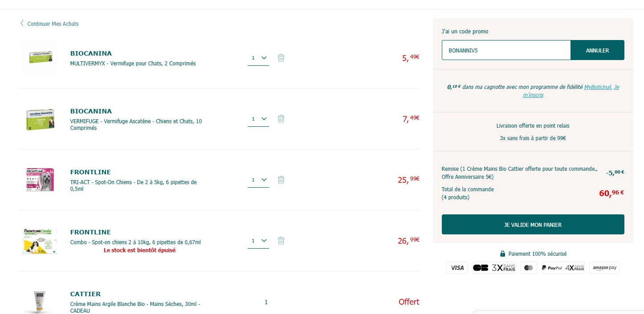The height and width of the screenshot is (314, 644).
Task: Open the Biocanina Multivermyx product title
Action: coord(91,53)
